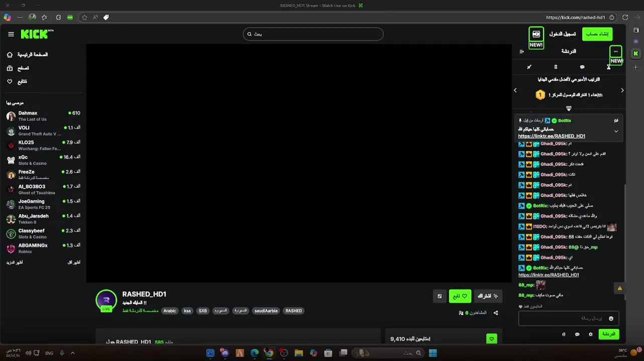The image size is (644, 361).
Task: Add page to favorites star icon
Action: 84,17
